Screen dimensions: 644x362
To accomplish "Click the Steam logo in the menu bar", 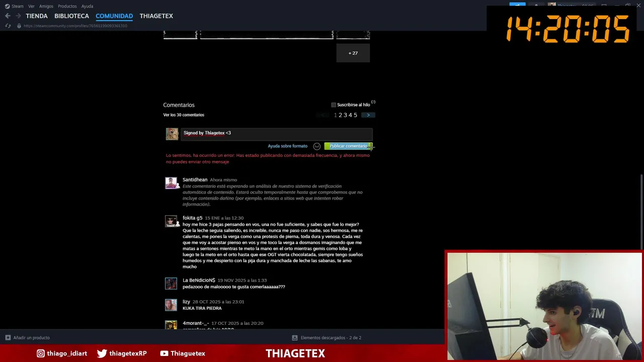I will 7,6.
